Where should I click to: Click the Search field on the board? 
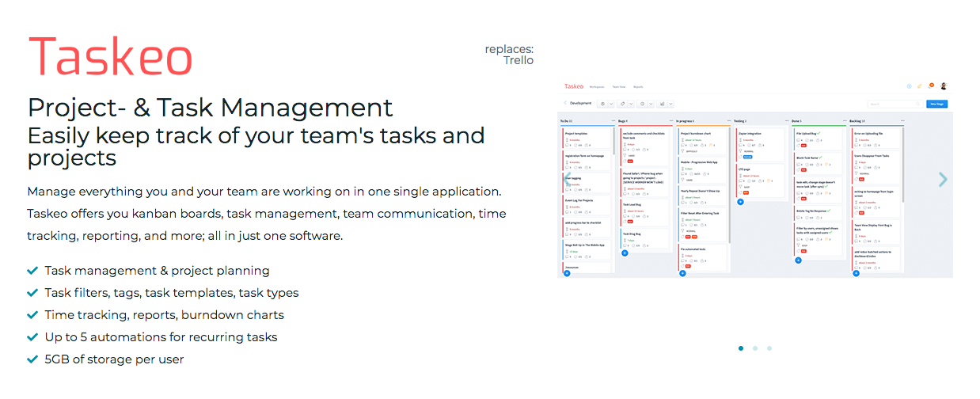[895, 104]
